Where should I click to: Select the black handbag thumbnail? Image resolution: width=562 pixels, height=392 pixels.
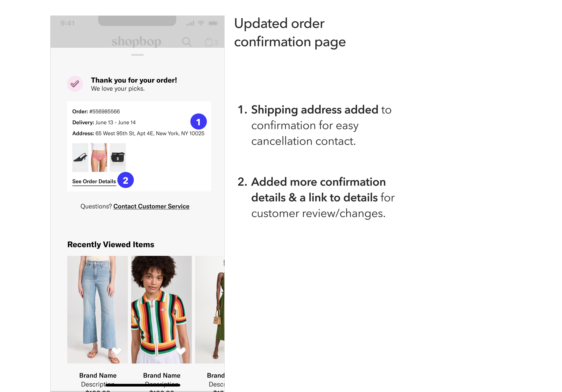pos(118,157)
